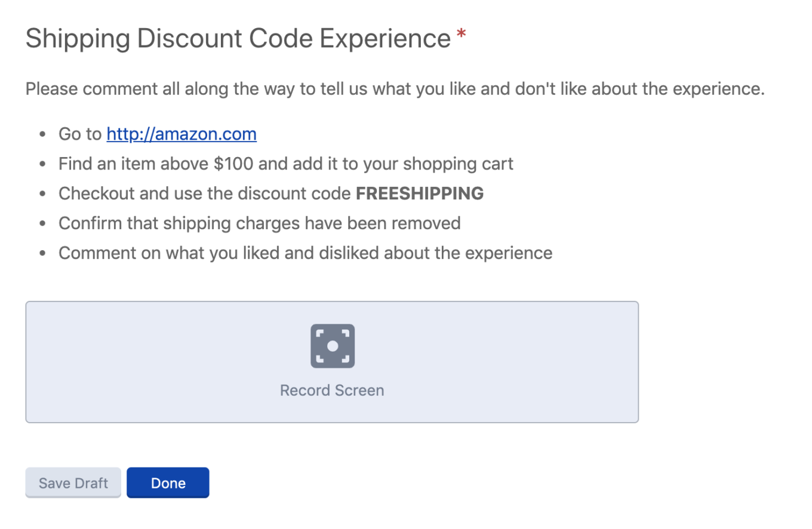
Task: Click the bullet dot beside 'Confirm that shipping'
Action: (x=42, y=224)
